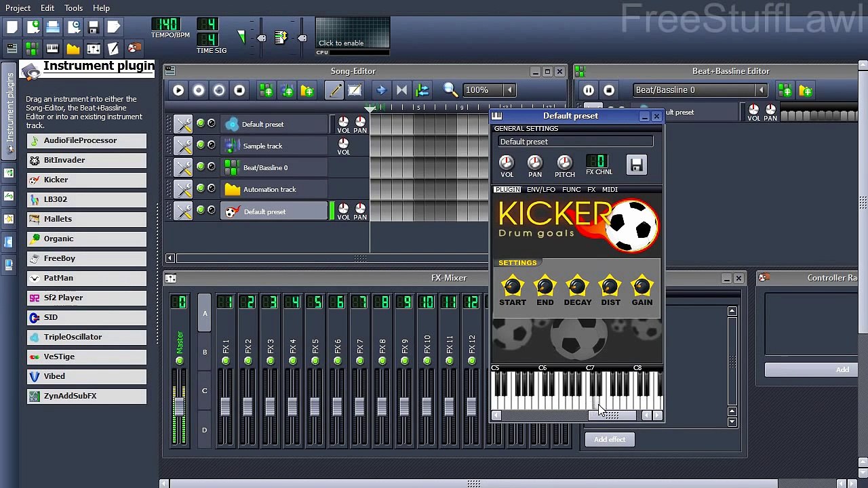Toggle loop points in the Song-Editor
Screen dimensions: 868x488
click(x=401, y=90)
